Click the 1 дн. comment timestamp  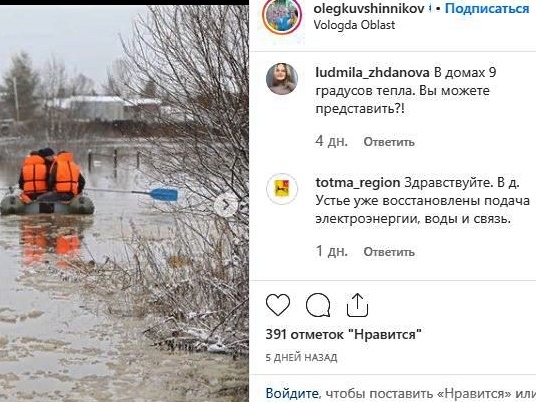click(332, 251)
